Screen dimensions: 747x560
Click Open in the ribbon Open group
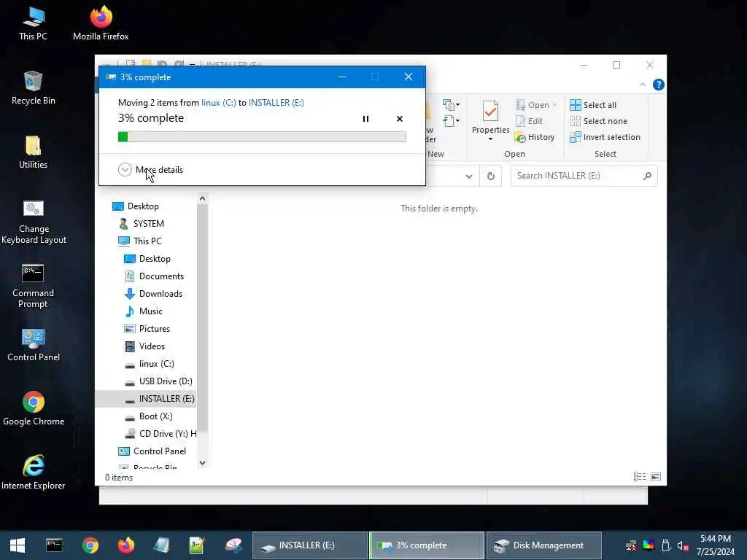535,105
